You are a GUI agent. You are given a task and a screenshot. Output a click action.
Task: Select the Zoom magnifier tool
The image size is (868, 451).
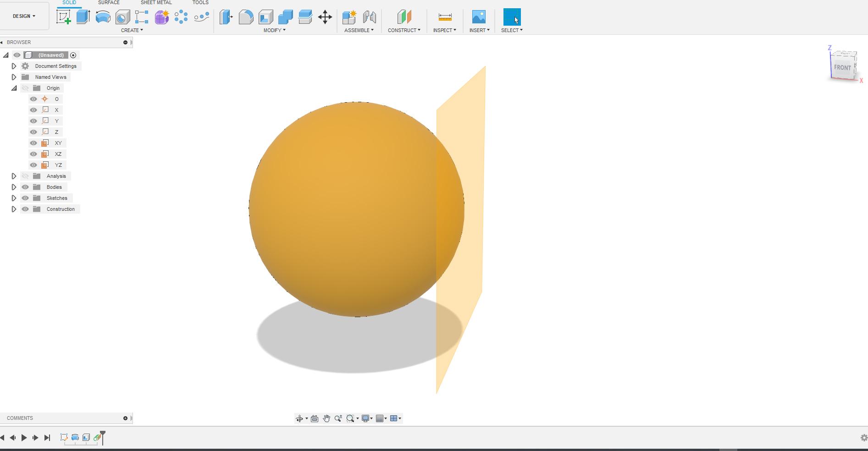[338, 418]
